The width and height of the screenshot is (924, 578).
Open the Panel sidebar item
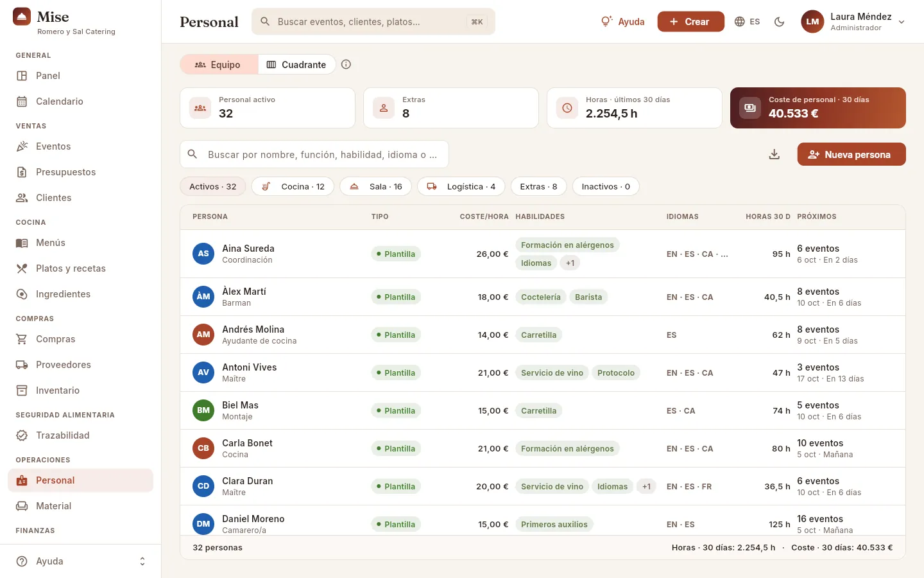(80, 76)
